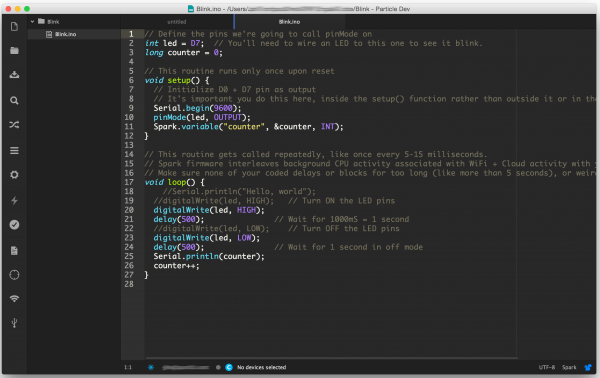Image resolution: width=600 pixels, height=378 pixels.
Task: Click 'pinMode(led, OUTPUT);' on line 10
Action: pyautogui.click(x=202, y=117)
